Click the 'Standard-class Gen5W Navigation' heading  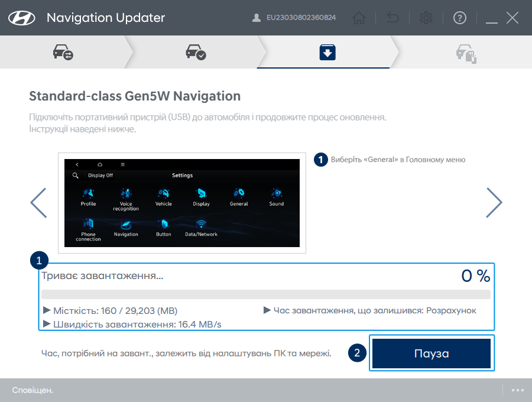pos(135,96)
